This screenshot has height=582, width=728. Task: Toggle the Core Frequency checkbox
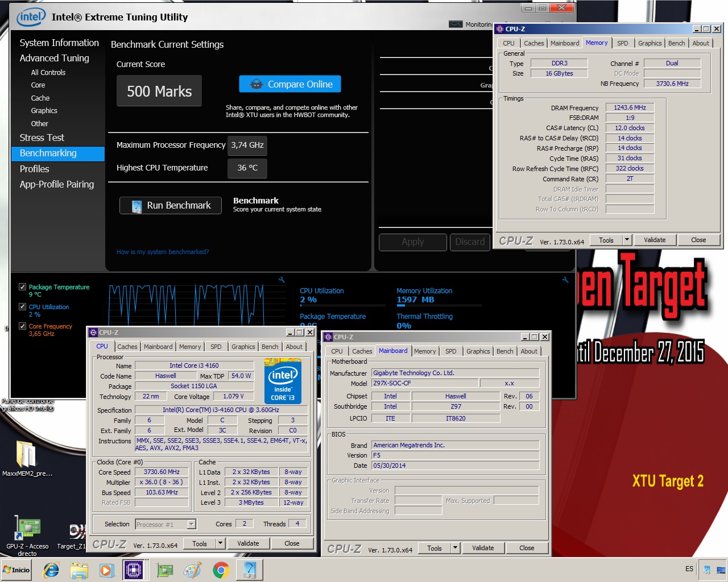tap(22, 326)
